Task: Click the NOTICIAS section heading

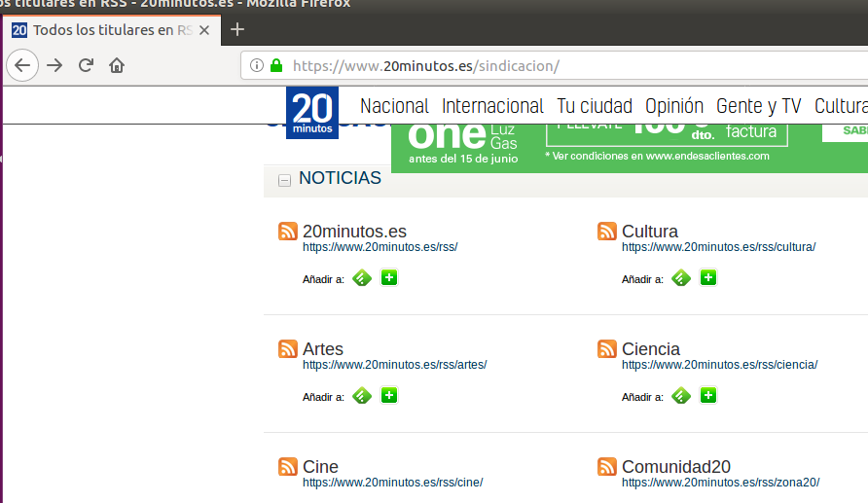Action: (340, 178)
